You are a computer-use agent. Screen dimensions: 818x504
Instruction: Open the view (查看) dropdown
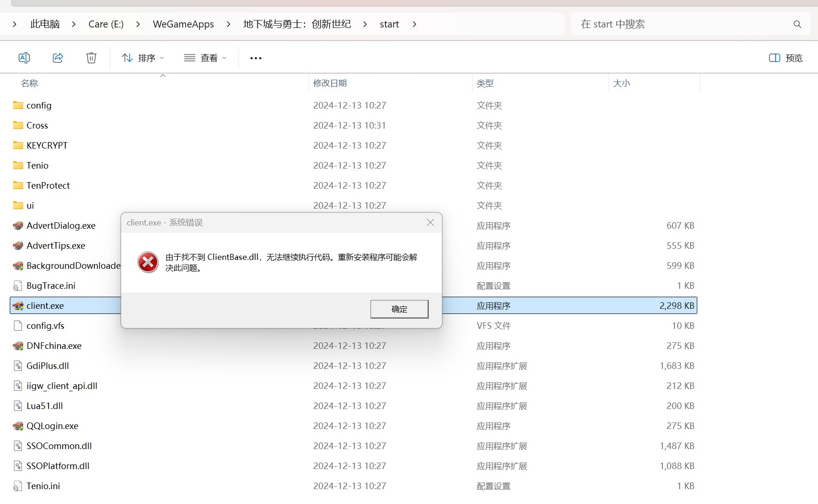205,58
